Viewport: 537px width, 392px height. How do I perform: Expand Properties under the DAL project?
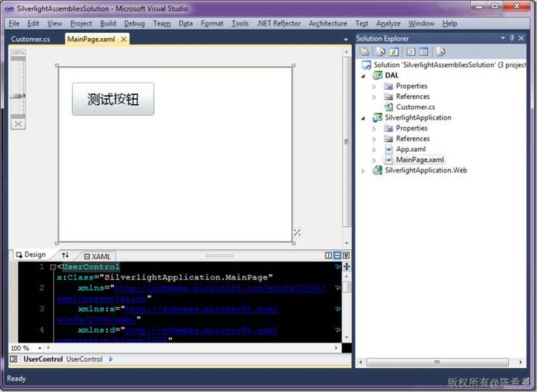click(374, 87)
